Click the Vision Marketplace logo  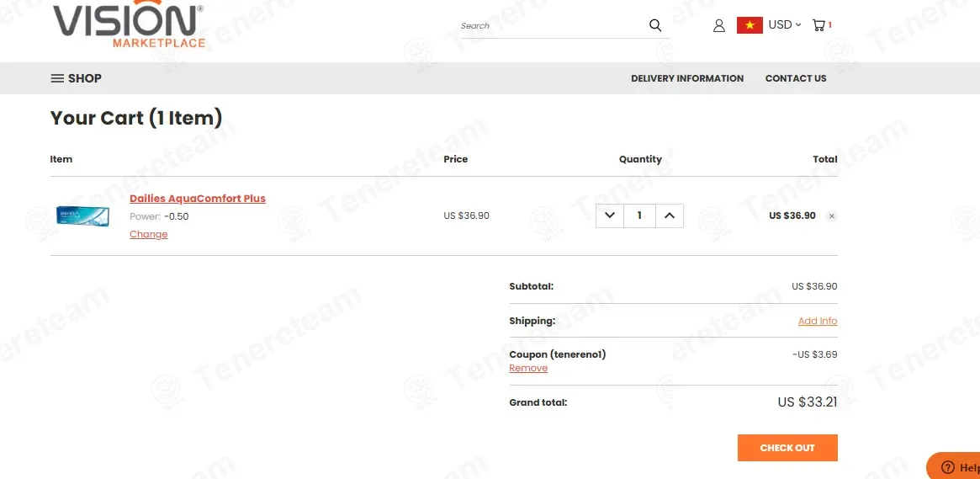click(x=129, y=24)
